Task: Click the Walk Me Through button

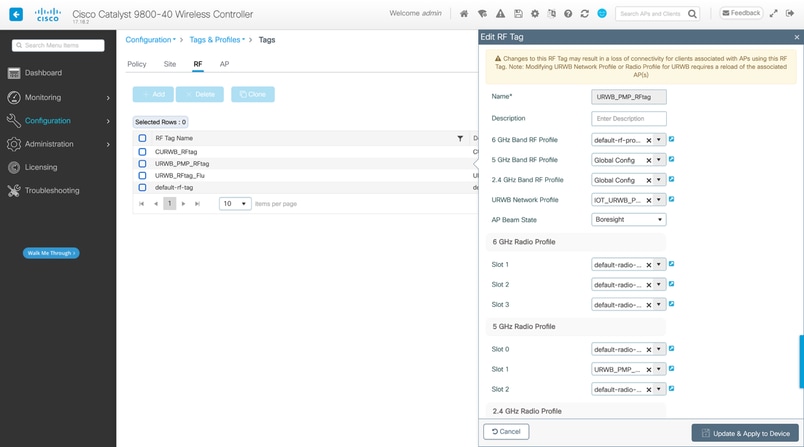Action: (51, 253)
